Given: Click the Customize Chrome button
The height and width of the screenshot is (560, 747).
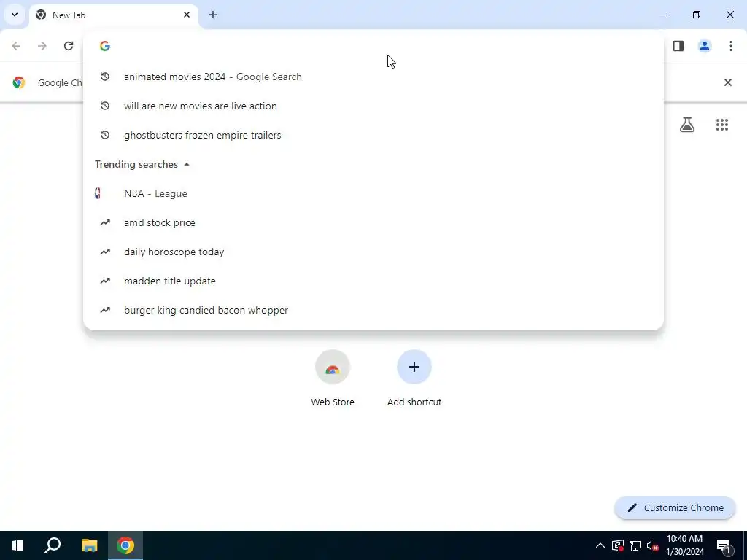Looking at the screenshot, I should [675, 507].
